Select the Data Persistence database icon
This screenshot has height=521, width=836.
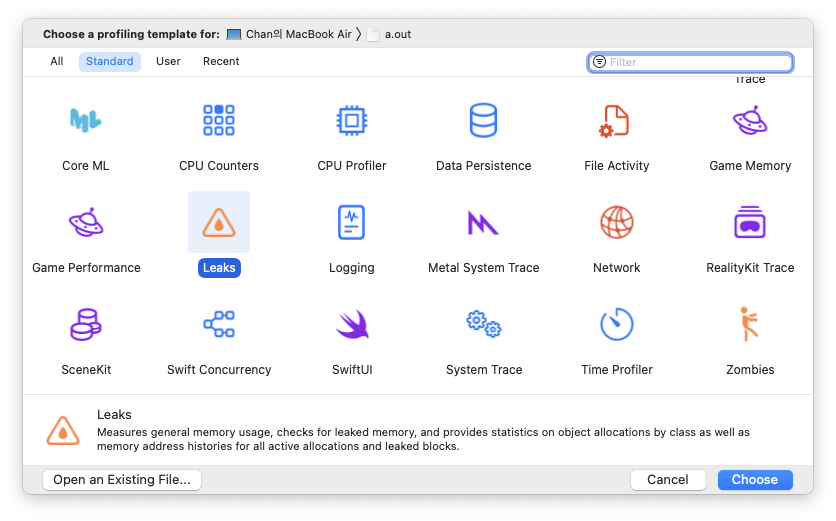tap(483, 121)
